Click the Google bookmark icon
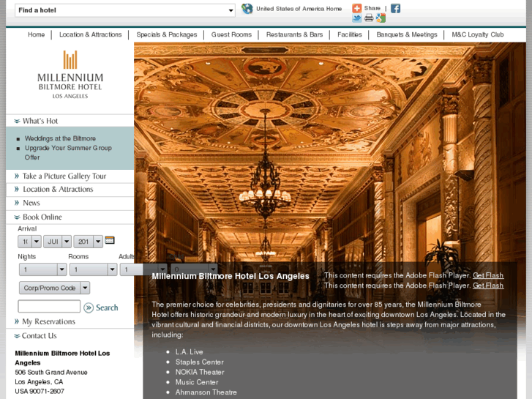Screen dimensions: 532x399 pos(381,18)
